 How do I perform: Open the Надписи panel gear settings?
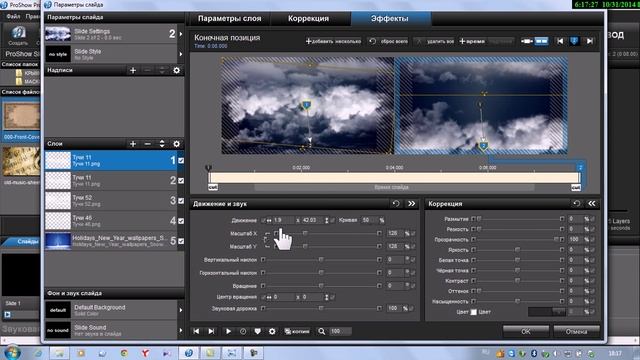pos(176,70)
